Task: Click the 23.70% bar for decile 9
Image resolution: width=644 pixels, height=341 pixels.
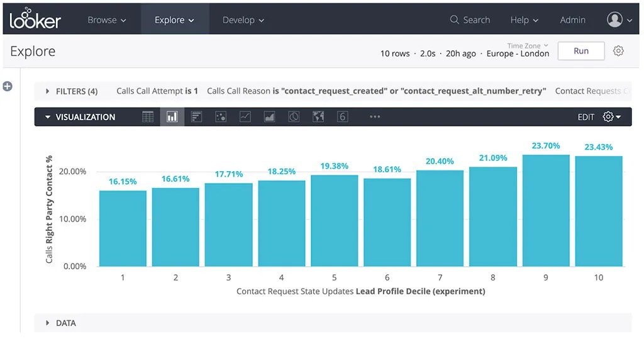Action: pyautogui.click(x=546, y=211)
